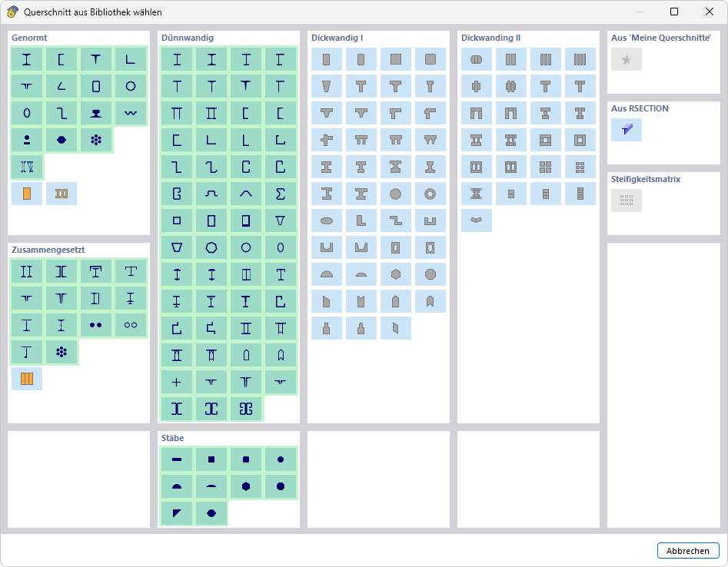Screen dimensions: 728x567
Task: Select the split oval icon in Dickwanding II
Action: click(477, 59)
